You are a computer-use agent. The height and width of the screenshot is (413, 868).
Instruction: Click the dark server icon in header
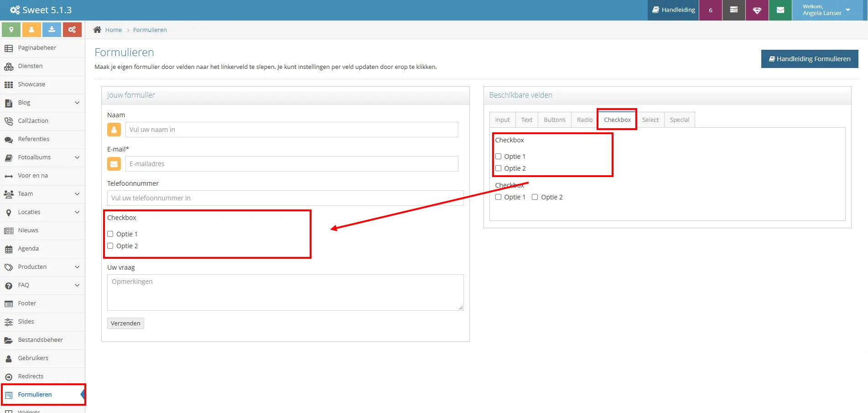pos(734,10)
